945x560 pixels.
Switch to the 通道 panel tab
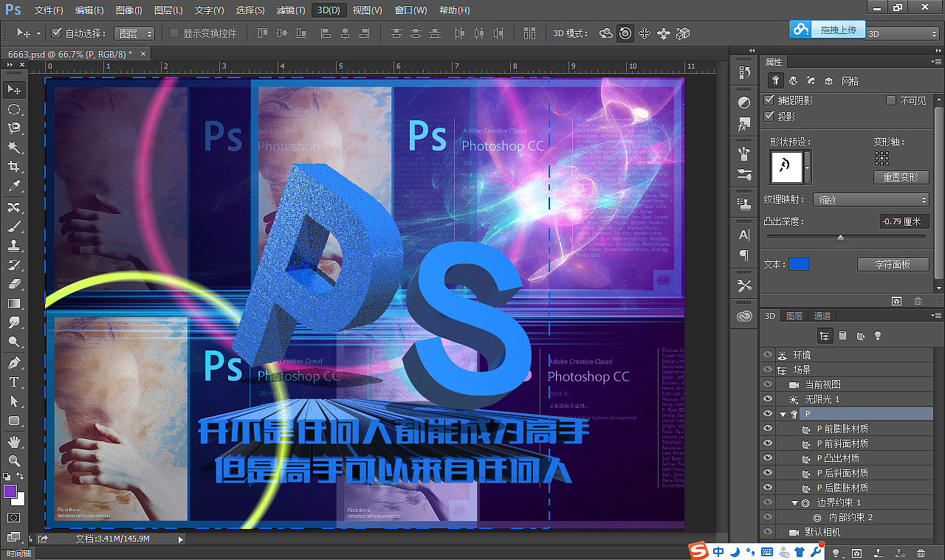[822, 316]
